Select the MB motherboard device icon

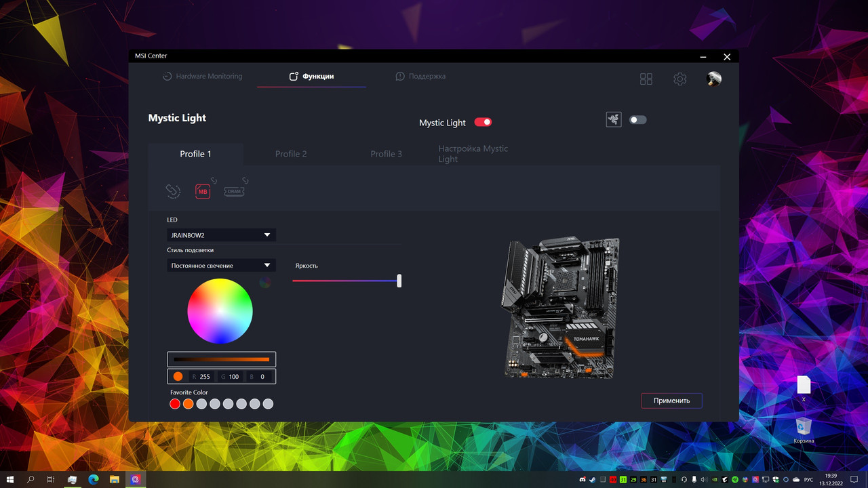[203, 192]
